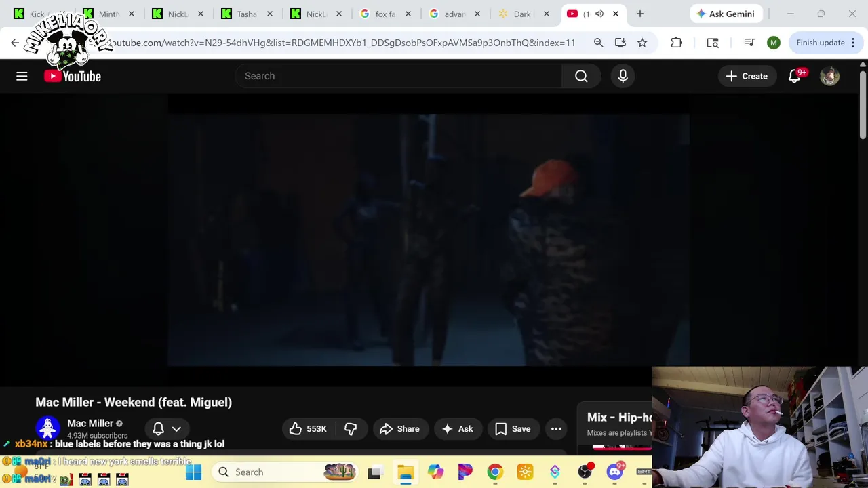
Task: Open Discord from the taskbar
Action: pyautogui.click(x=614, y=472)
